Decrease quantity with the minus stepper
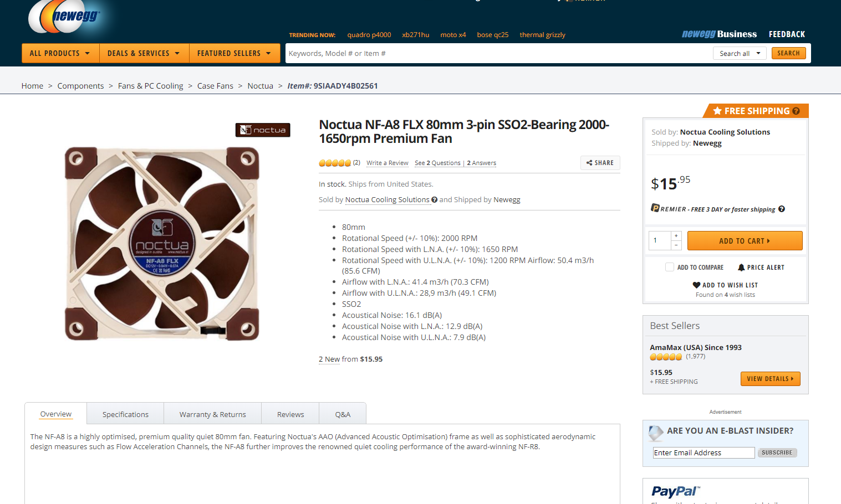The width and height of the screenshot is (841, 504). pos(676,245)
